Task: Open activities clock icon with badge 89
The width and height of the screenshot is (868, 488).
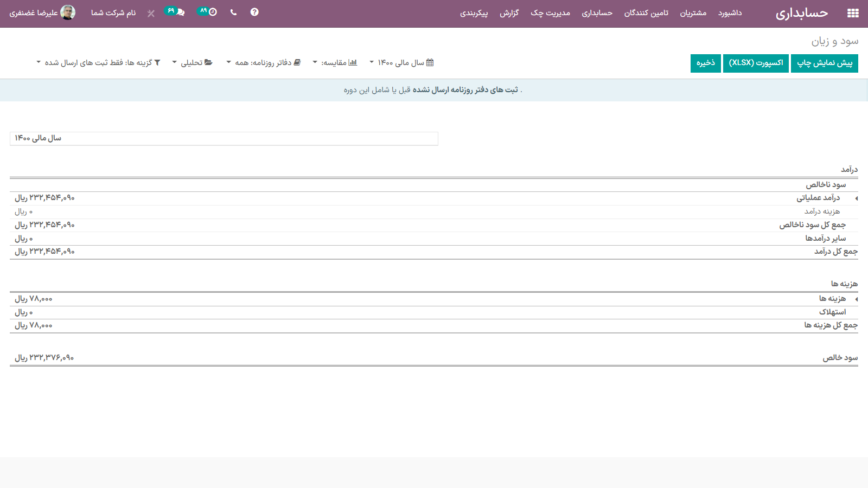Action: pos(207,11)
